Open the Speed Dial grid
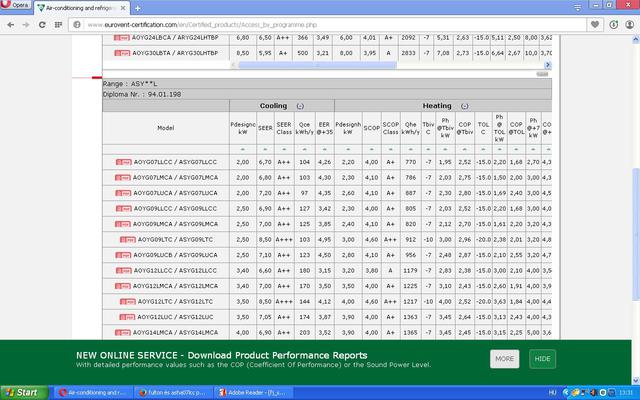Screen dimensions: 640x400 coord(58,25)
